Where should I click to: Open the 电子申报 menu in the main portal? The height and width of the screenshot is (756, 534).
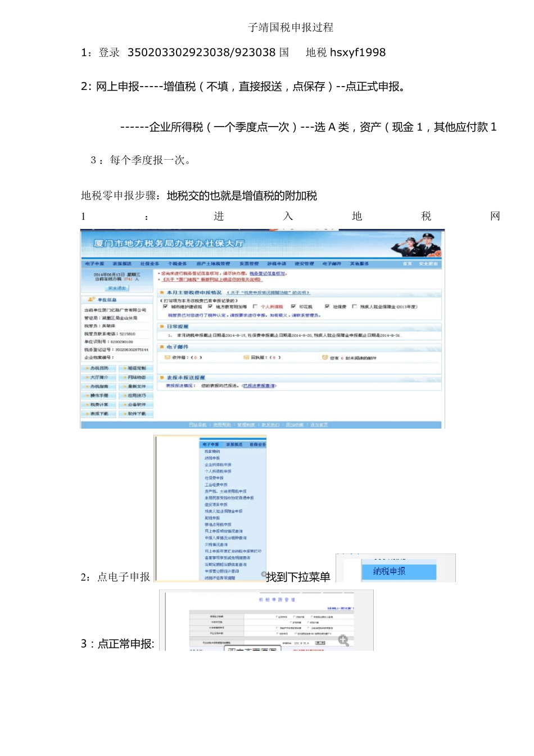(x=94, y=264)
